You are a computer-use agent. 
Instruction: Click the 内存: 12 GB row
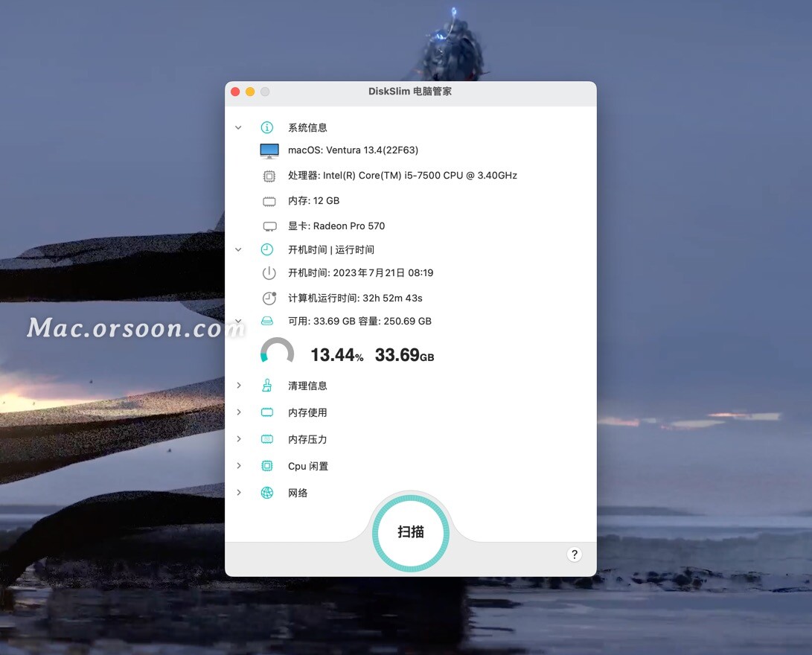[x=313, y=200]
